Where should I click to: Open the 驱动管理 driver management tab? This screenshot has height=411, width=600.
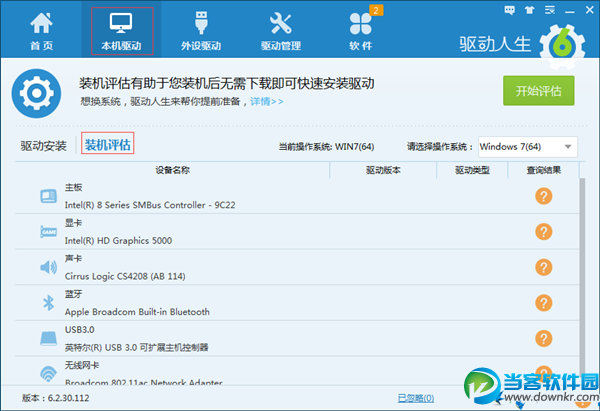280,31
